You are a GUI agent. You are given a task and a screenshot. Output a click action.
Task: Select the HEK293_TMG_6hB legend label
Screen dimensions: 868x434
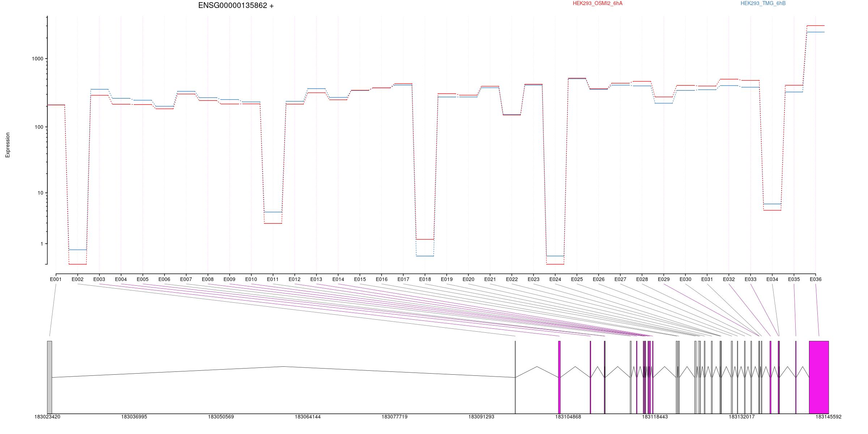pos(763,3)
